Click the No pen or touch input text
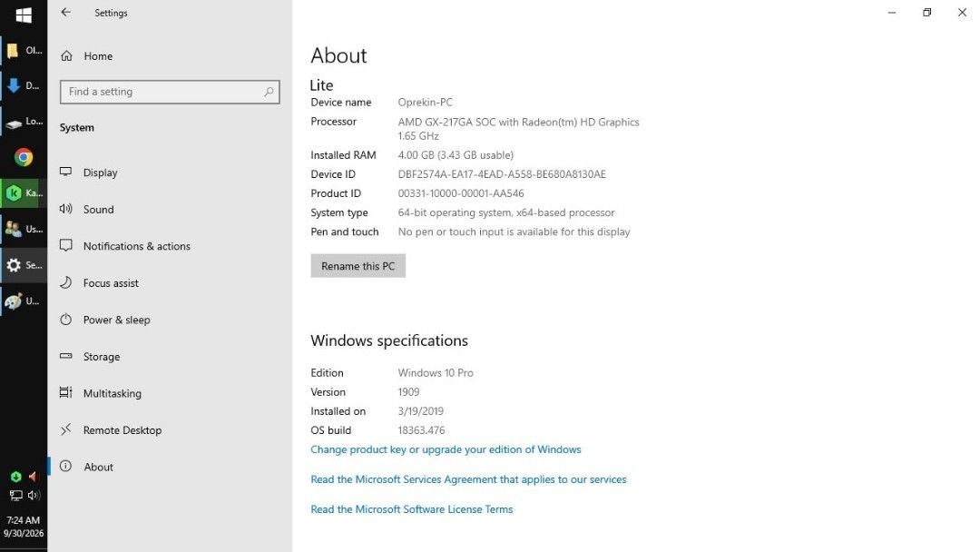980x552 pixels. pyautogui.click(x=514, y=232)
